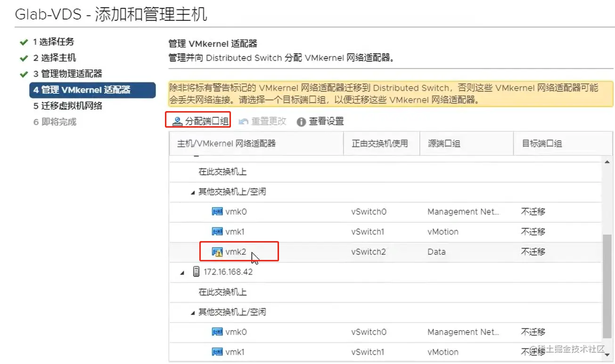Select the vmk0 icon under host 172.16.168.42
This screenshot has width=615, height=364.
217,332
